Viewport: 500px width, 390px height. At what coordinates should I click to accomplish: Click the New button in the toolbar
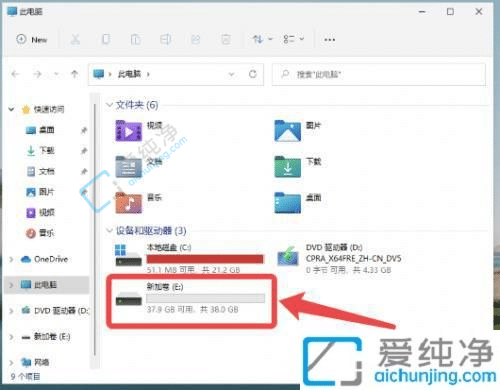coord(32,40)
